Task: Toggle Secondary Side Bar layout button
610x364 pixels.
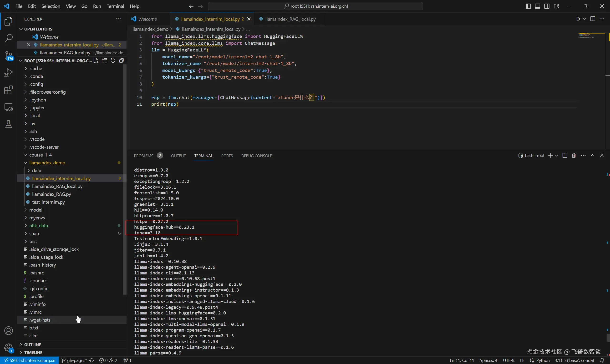Action: (x=547, y=6)
